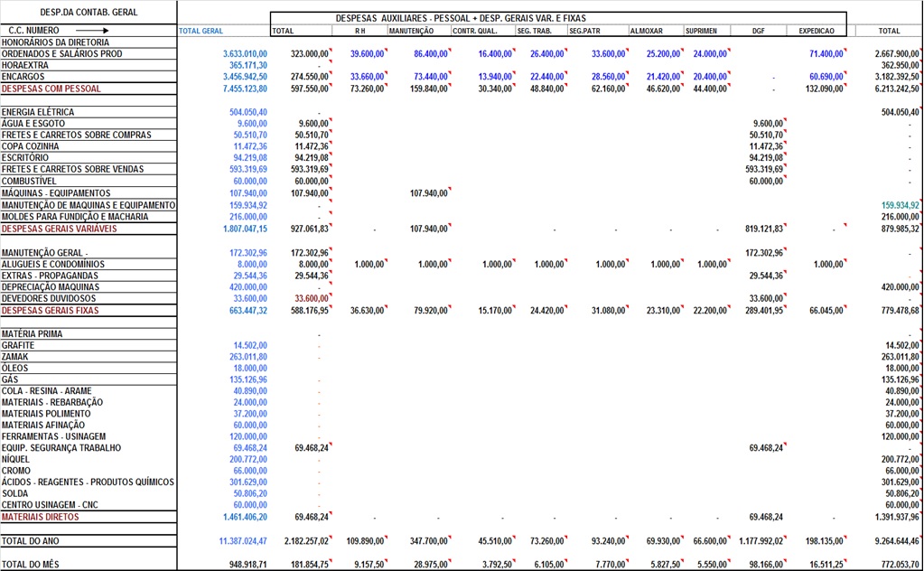Click the 'SEG. TRAB.' column header
This screenshot has height=571, width=924.
click(x=535, y=32)
